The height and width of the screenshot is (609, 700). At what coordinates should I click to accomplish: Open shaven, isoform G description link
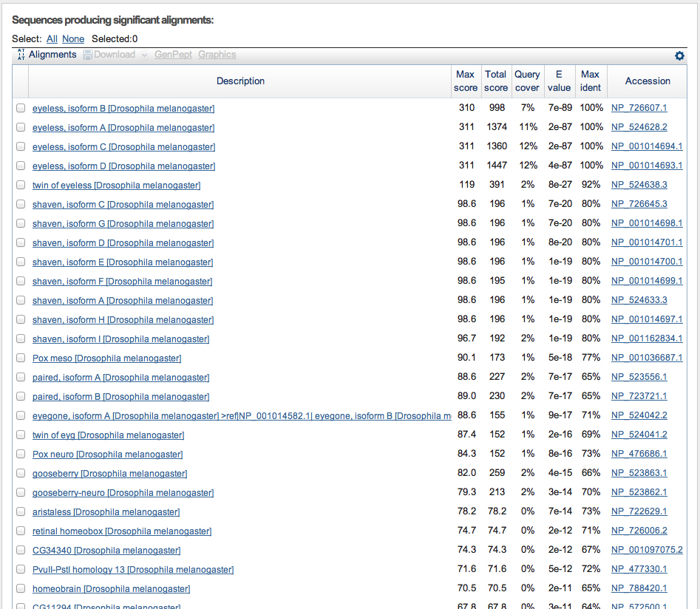[x=123, y=224]
